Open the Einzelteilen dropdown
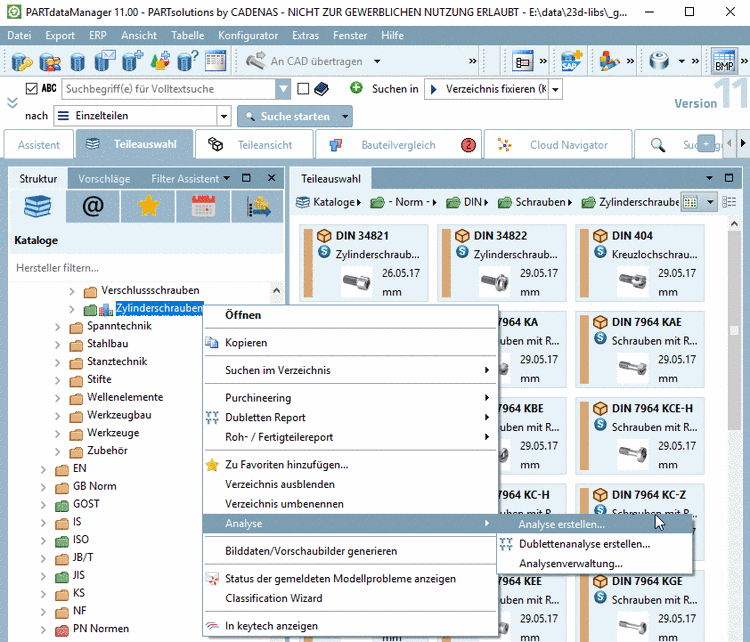This screenshot has width=750, height=642. (223, 116)
